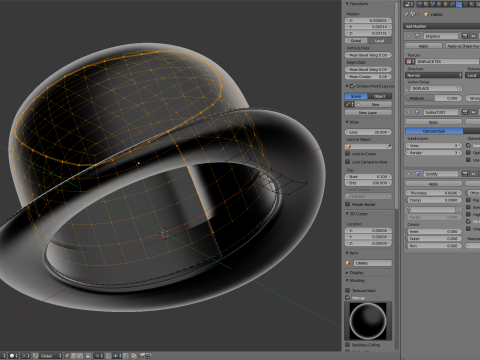Click the Matcap preview sphere thumbnail
The width and height of the screenshot is (480, 360).
[368, 321]
